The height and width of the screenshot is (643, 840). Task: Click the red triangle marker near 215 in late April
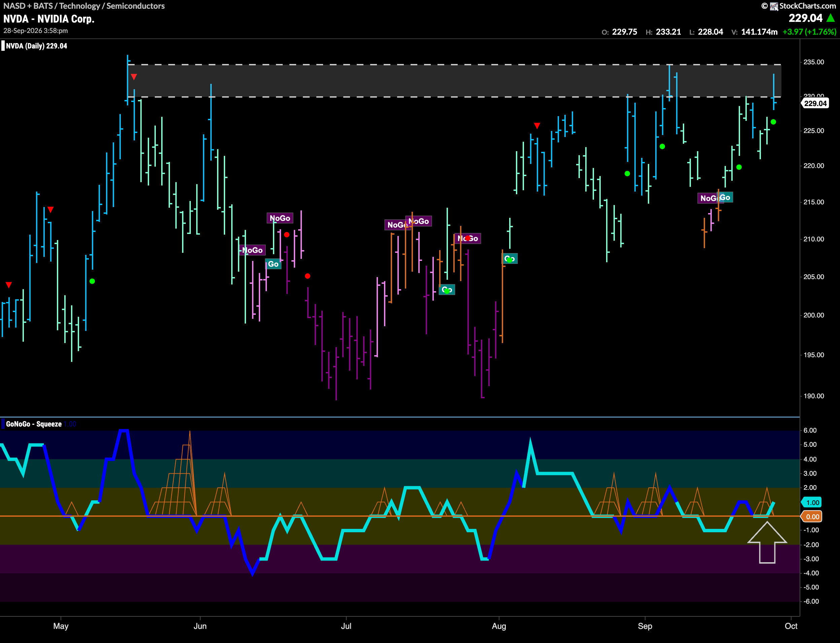point(50,210)
